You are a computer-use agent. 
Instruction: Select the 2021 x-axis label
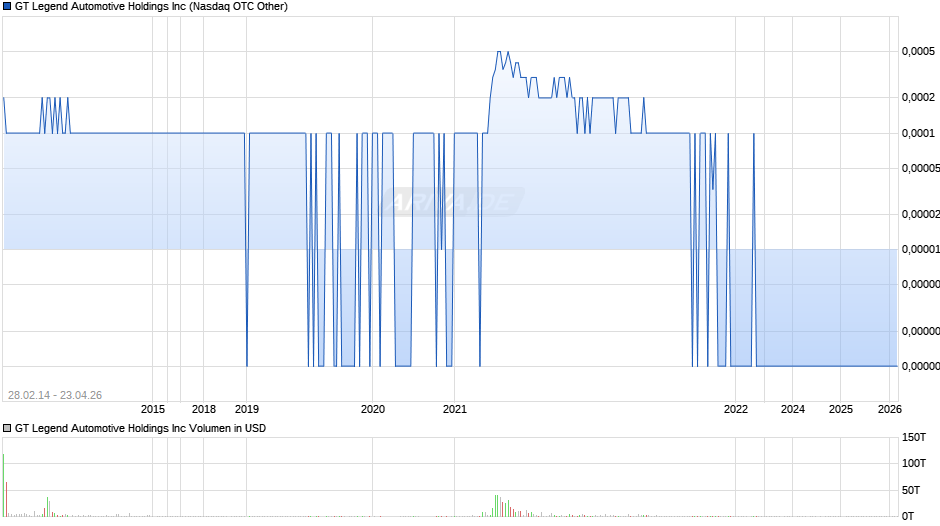pyautogui.click(x=454, y=409)
